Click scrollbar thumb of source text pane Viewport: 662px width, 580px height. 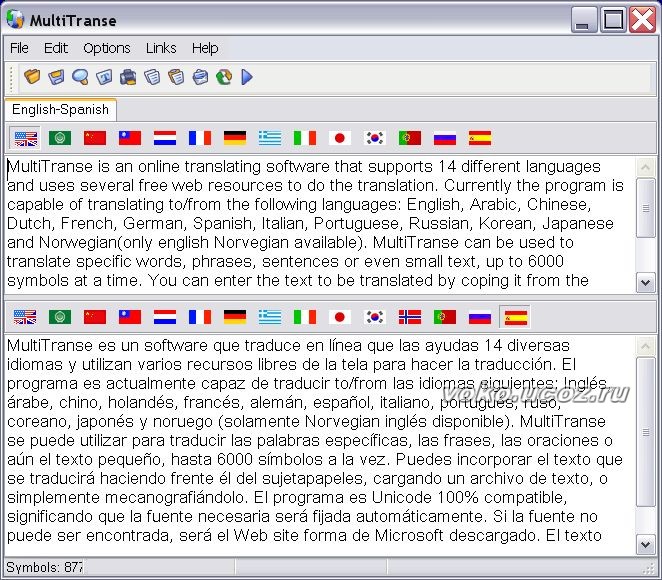(646, 208)
